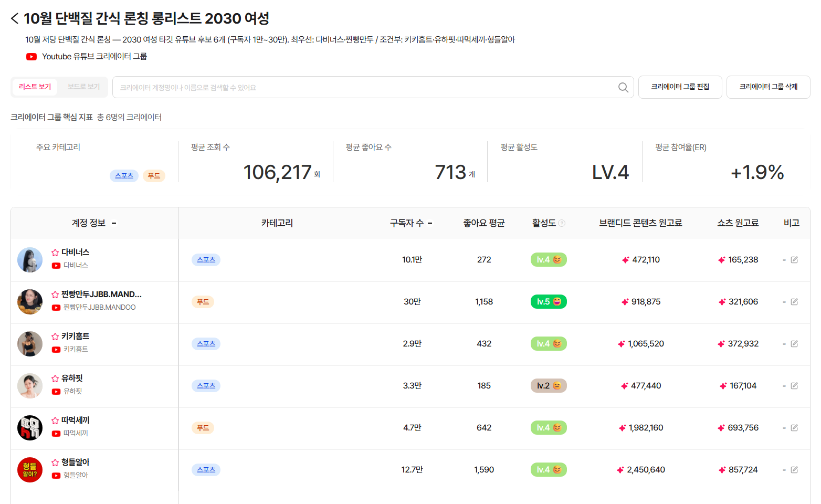The width and height of the screenshot is (821, 504).
Task: Select the 푸드 tag in the key metrics summary
Action: 154,176
